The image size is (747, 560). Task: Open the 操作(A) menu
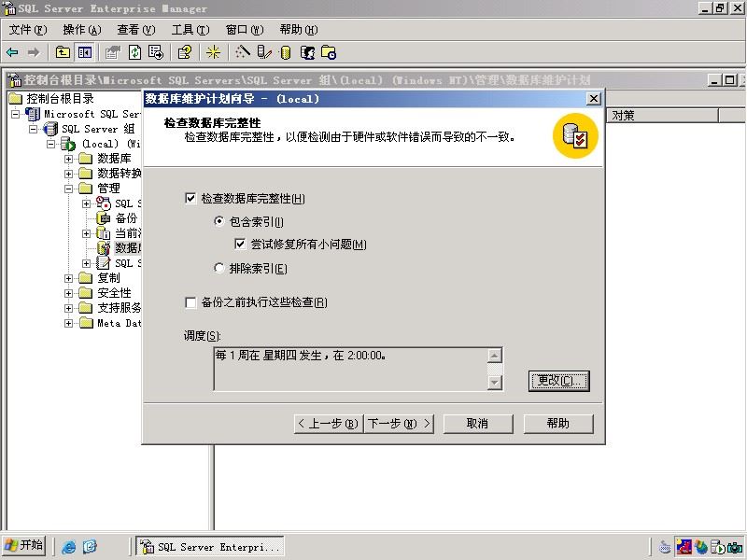[x=82, y=30]
